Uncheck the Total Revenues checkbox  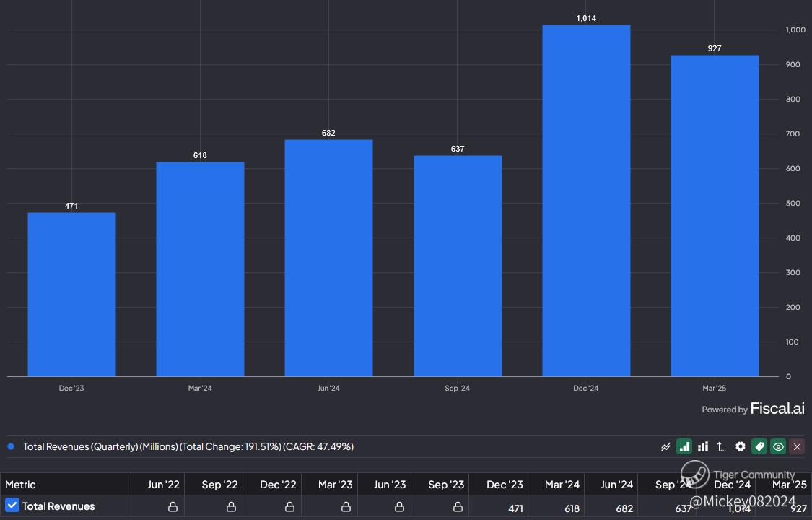(x=12, y=505)
